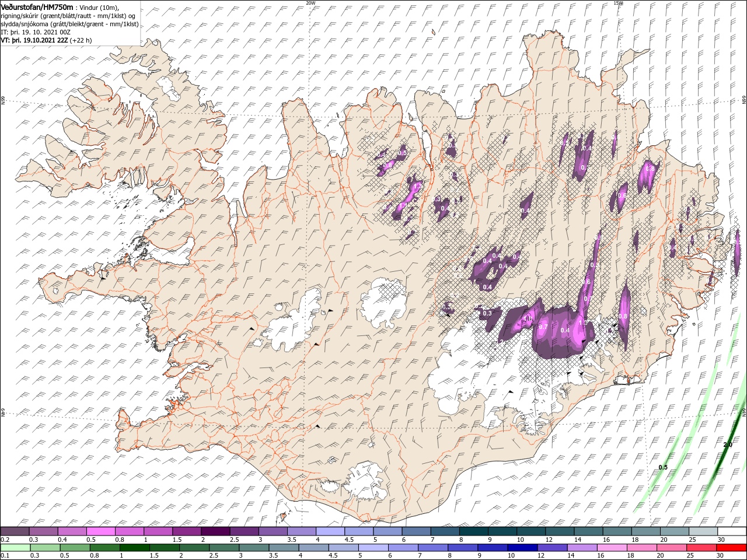Pick dark plum swatch between 2 and 2.5, upper legend
This screenshot has height=560, width=747.
[215, 531]
